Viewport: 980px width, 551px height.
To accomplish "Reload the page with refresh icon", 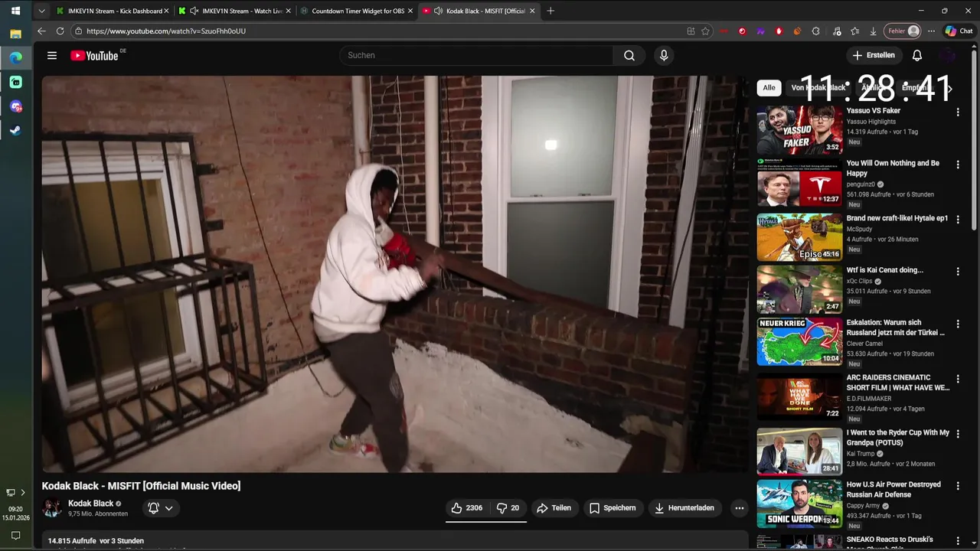I will [60, 31].
